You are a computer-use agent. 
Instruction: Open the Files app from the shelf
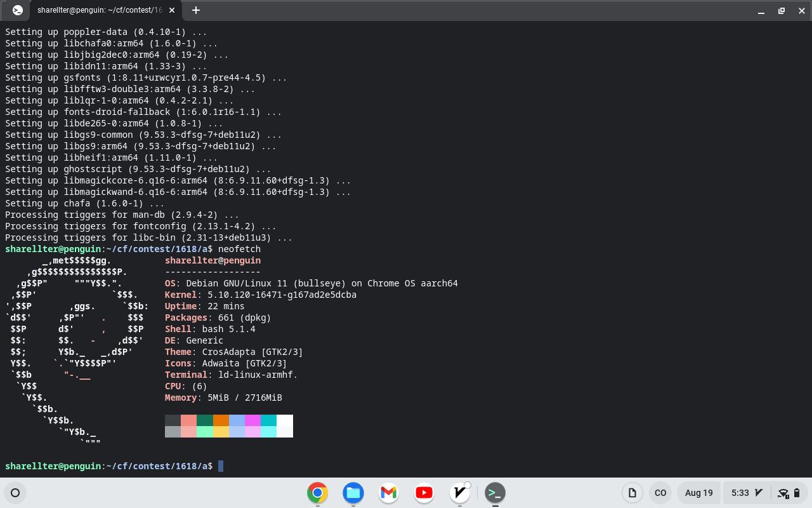[x=353, y=493]
